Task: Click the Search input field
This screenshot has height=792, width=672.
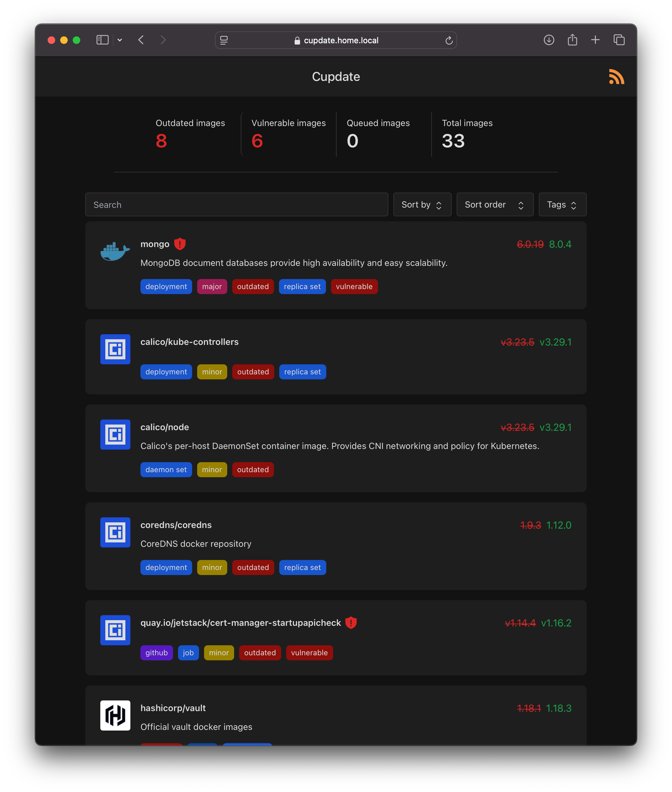Action: tap(235, 205)
